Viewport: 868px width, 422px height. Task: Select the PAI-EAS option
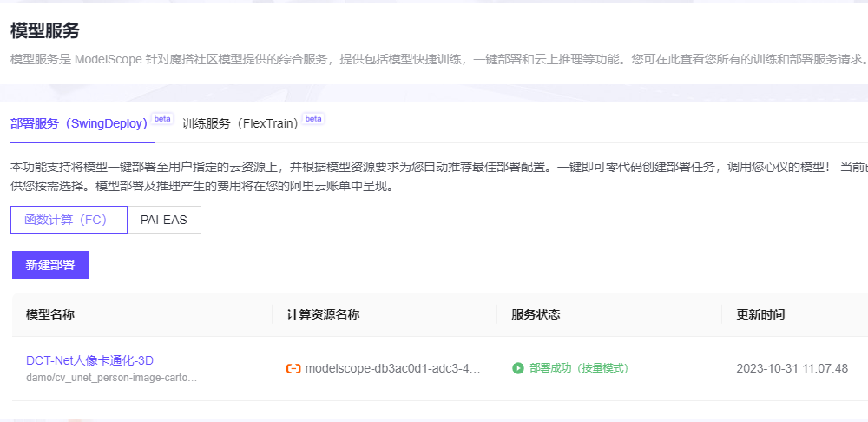(x=164, y=220)
